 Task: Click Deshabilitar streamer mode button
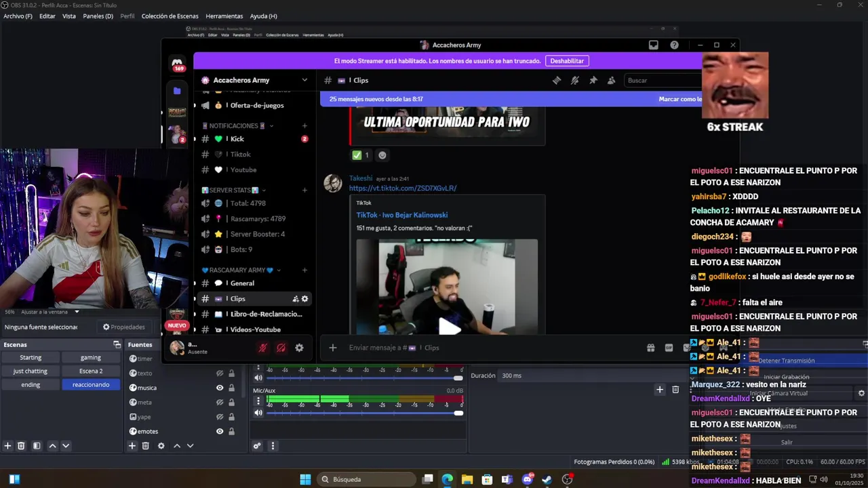pyautogui.click(x=567, y=61)
